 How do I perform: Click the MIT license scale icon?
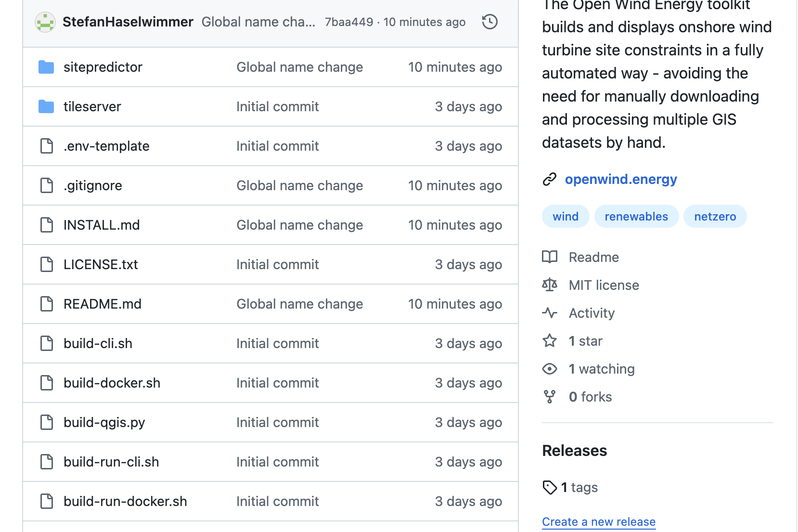pyautogui.click(x=550, y=285)
